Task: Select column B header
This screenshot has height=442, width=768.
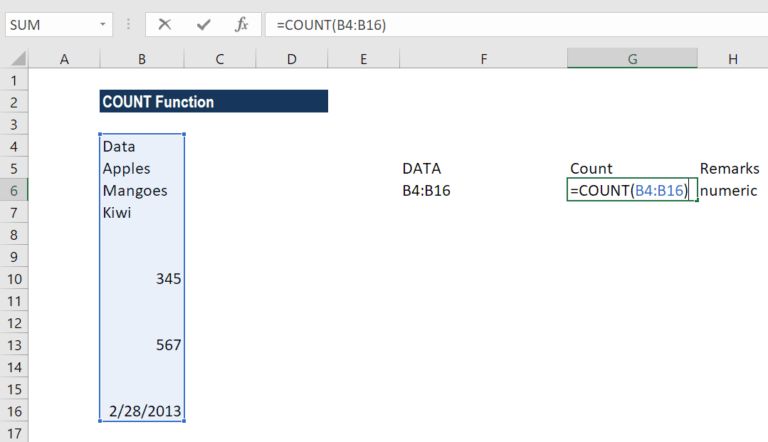Action: coord(142,60)
